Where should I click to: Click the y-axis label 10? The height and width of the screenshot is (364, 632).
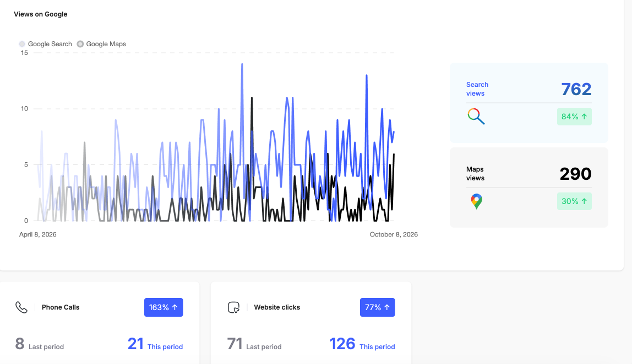[x=25, y=109]
